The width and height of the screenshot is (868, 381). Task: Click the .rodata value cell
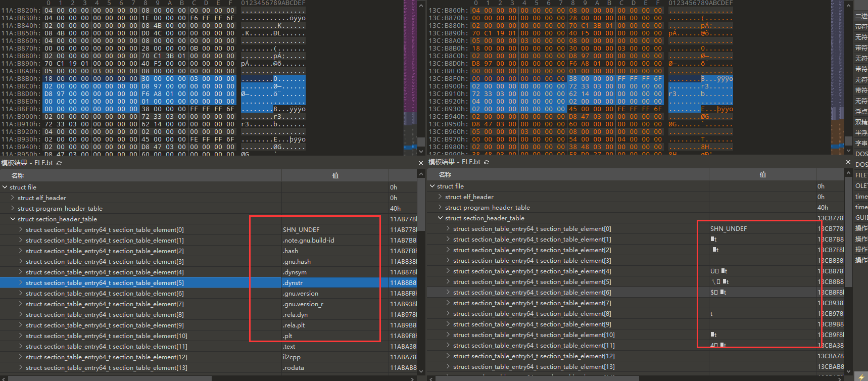(335, 368)
